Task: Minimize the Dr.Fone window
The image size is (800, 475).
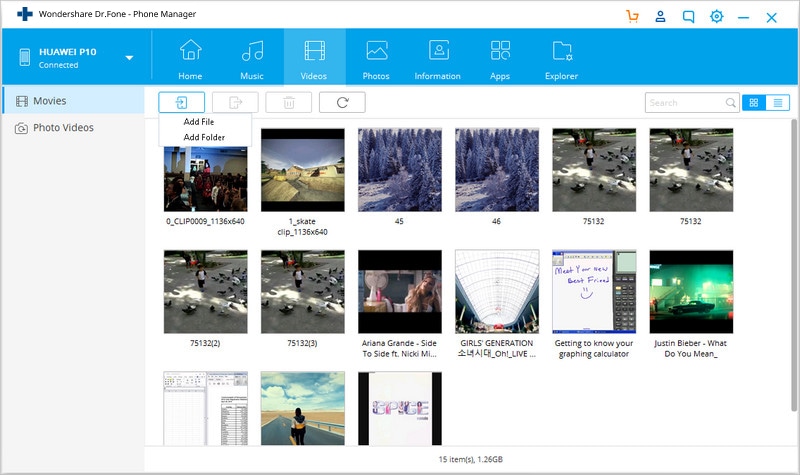Action: click(x=743, y=18)
